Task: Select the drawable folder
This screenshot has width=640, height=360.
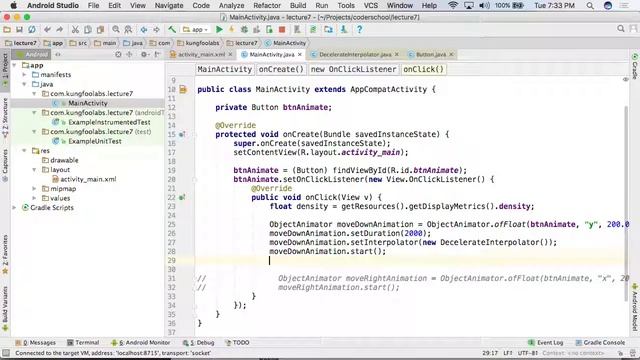Action: click(x=64, y=160)
